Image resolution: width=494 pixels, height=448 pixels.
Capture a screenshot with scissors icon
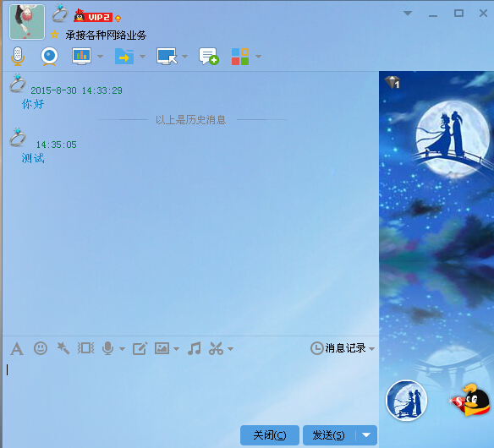click(x=217, y=348)
